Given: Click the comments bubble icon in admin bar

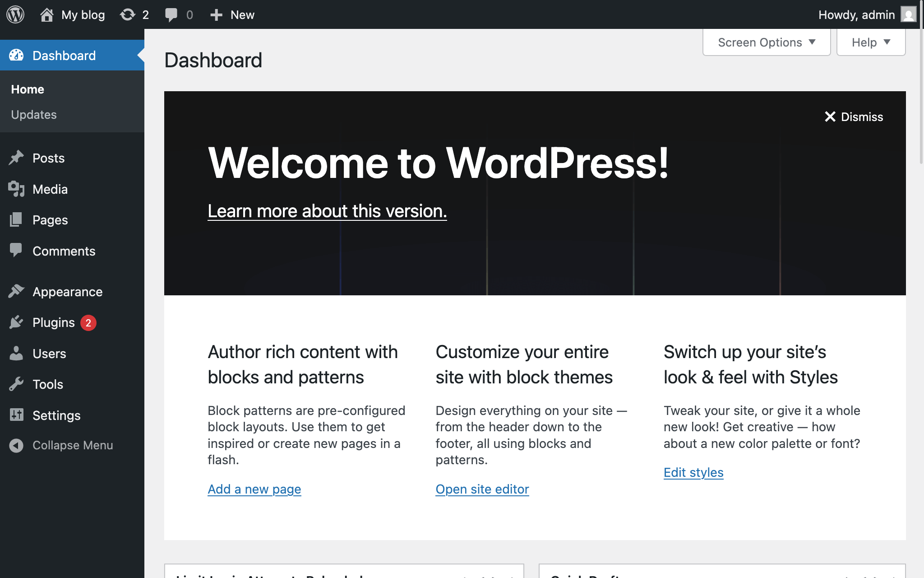Looking at the screenshot, I should pos(171,14).
